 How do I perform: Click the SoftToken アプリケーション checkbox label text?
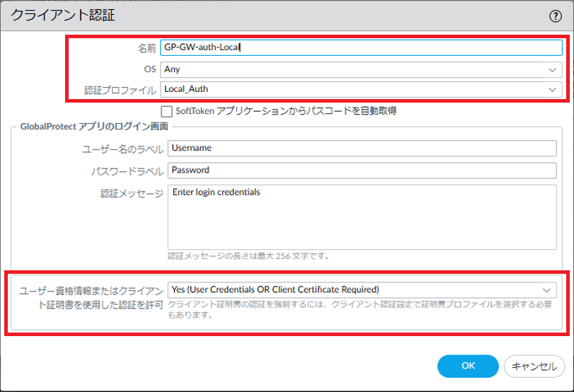pyautogui.click(x=286, y=111)
